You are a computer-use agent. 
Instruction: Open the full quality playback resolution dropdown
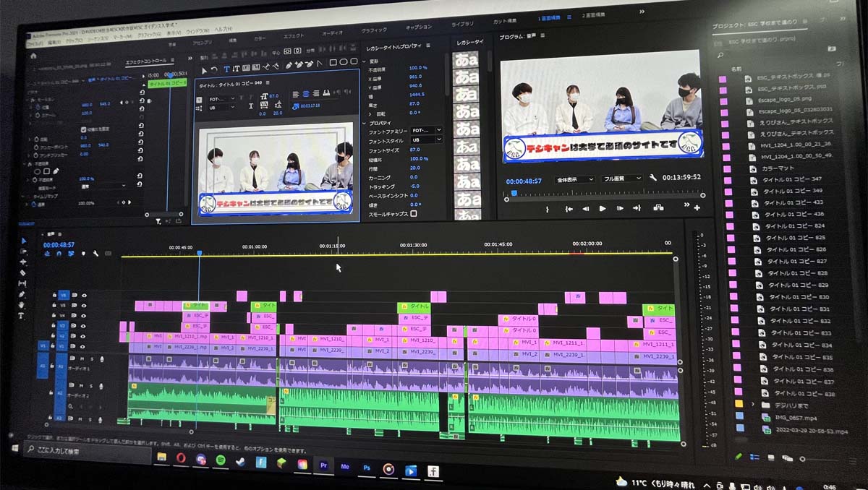pyautogui.click(x=621, y=179)
